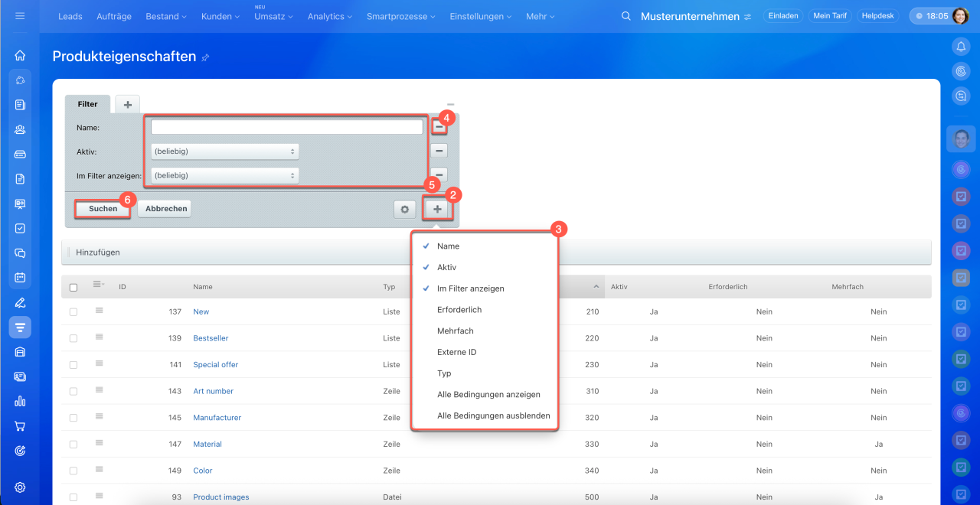Choose Alle Bedingungen ausblenden menu entry
This screenshot has width=980, height=505.
click(x=493, y=416)
